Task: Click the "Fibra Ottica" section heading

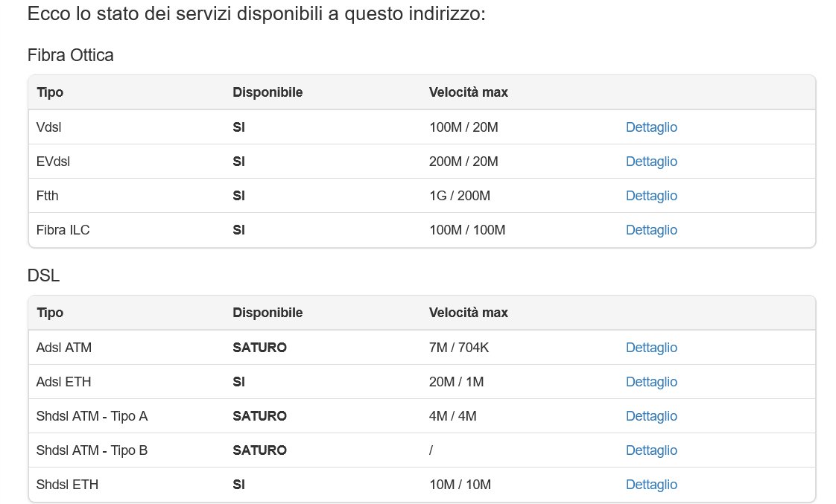Action: pyautogui.click(x=70, y=55)
